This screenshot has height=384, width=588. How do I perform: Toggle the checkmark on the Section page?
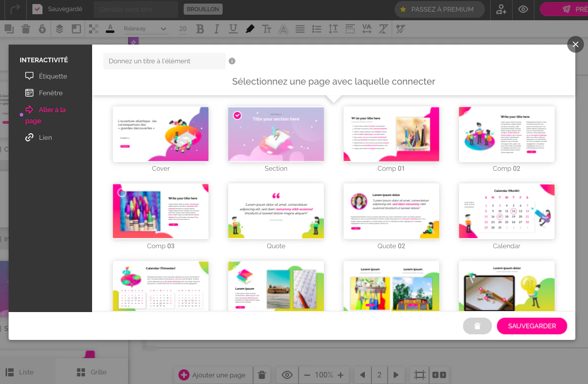click(x=237, y=116)
